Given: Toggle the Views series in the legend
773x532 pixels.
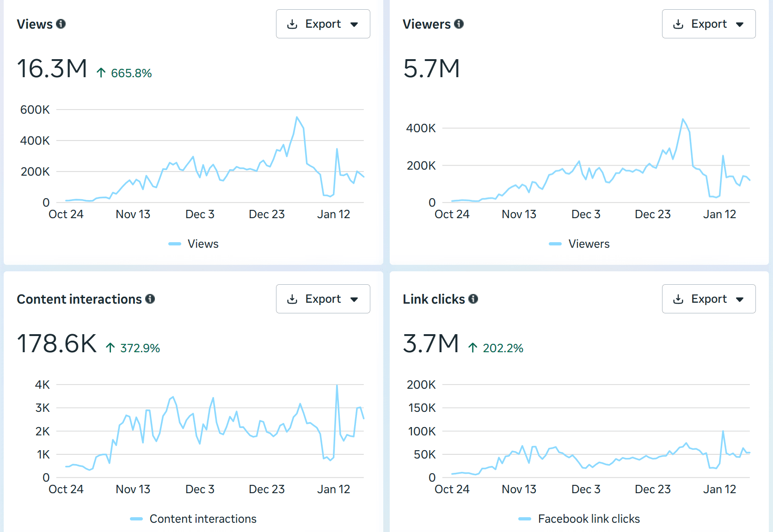Looking at the screenshot, I should pos(193,244).
